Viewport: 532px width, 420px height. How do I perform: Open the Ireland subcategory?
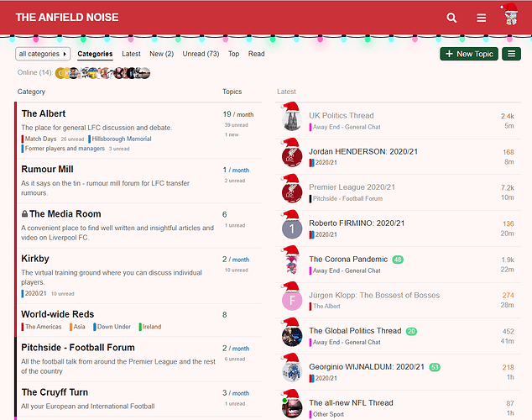pos(152,327)
